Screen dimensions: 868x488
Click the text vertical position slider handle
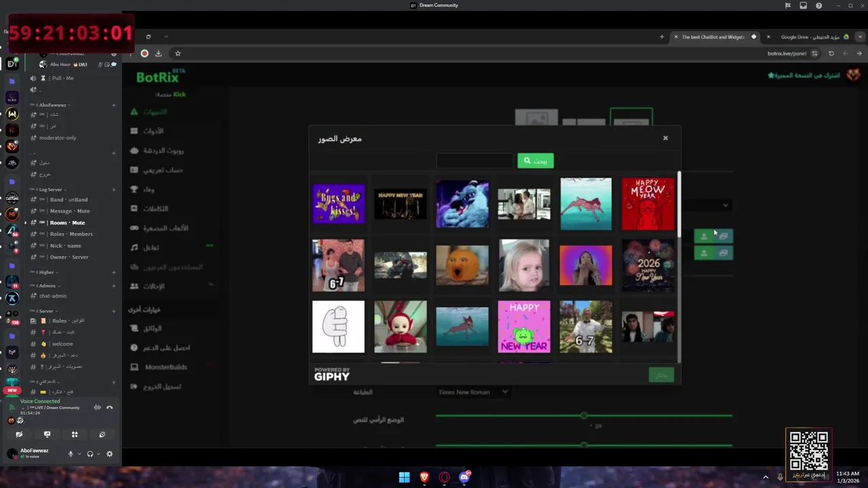point(584,415)
